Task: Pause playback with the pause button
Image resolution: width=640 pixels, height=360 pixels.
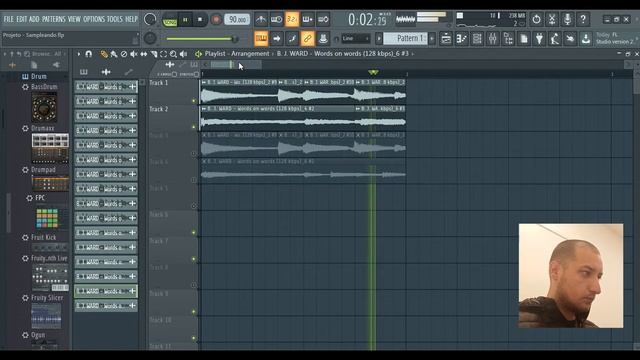Action: pos(185,20)
